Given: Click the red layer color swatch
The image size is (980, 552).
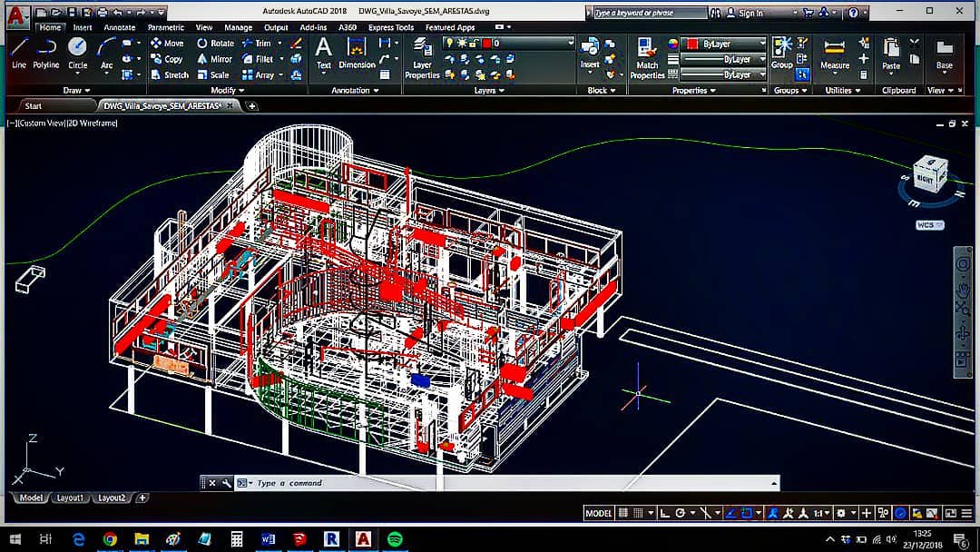Looking at the screenshot, I should click(x=487, y=44).
